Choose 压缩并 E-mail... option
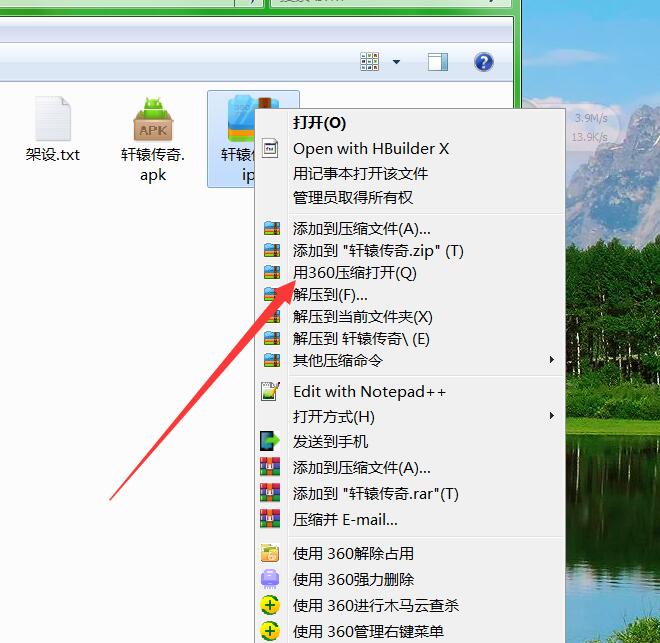Image resolution: width=660 pixels, height=643 pixels. (x=345, y=519)
